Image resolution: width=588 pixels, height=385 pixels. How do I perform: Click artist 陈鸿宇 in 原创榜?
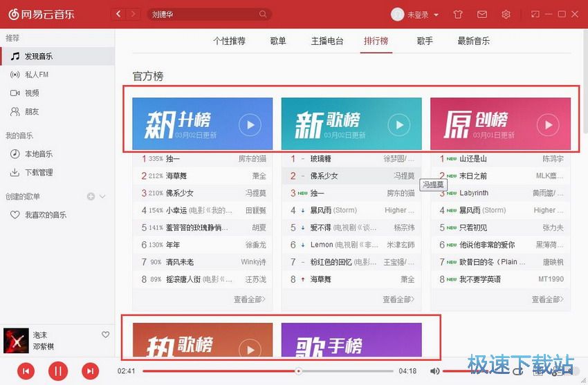(x=553, y=158)
